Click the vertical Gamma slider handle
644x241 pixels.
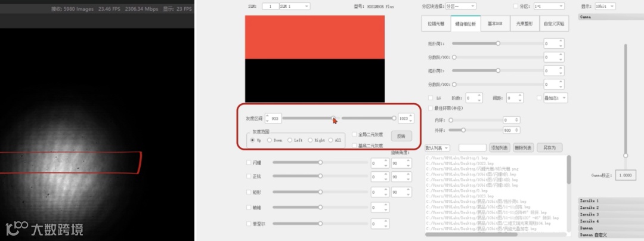[x=626, y=156]
